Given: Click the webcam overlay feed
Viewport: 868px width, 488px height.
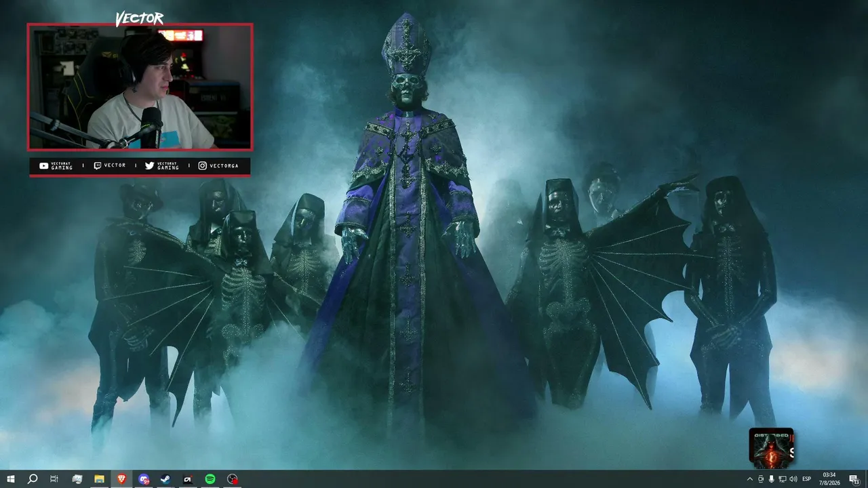Looking at the screenshot, I should pyautogui.click(x=140, y=87).
